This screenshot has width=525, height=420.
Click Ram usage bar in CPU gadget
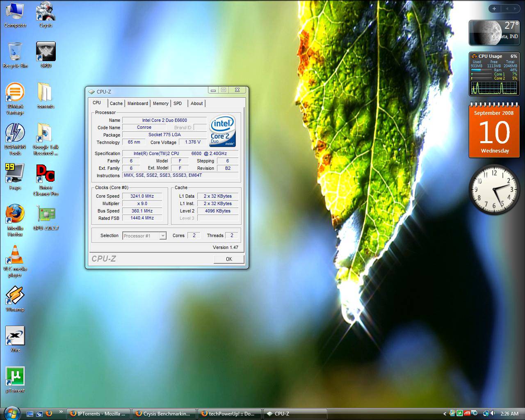[x=482, y=70]
